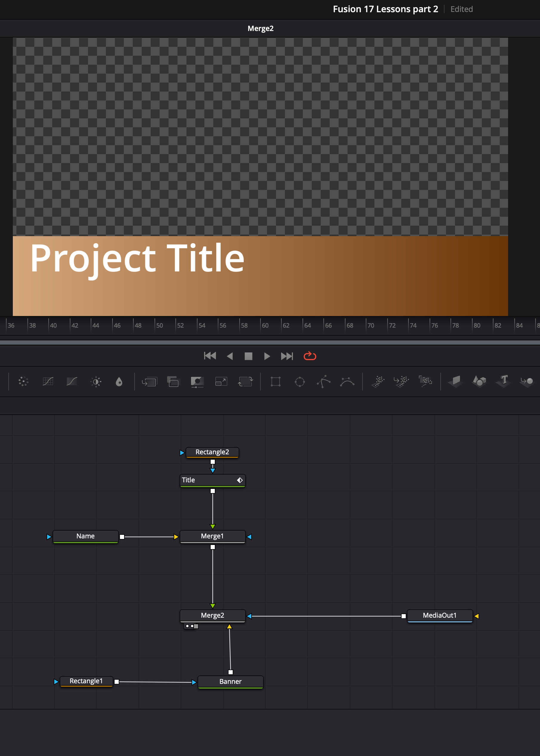Select the Title node
The height and width of the screenshot is (756, 540).
pos(212,480)
